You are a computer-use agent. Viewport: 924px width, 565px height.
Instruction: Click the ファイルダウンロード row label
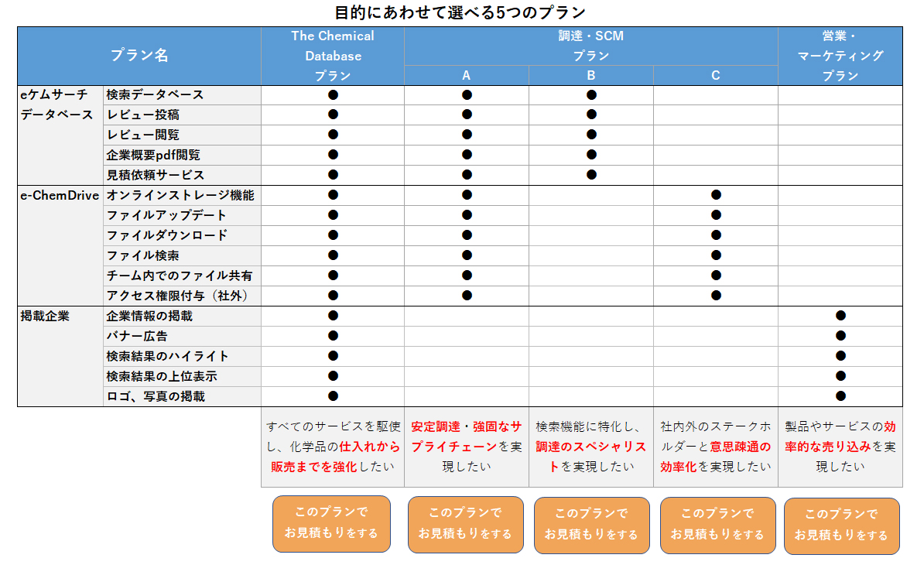166,235
